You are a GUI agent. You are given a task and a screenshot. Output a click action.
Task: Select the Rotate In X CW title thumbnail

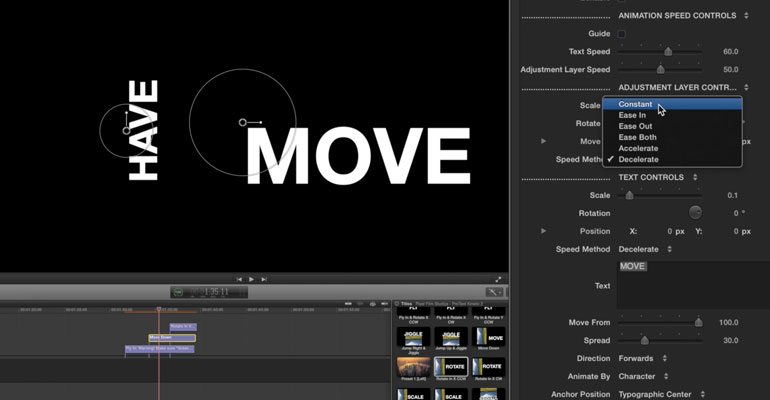click(x=489, y=367)
